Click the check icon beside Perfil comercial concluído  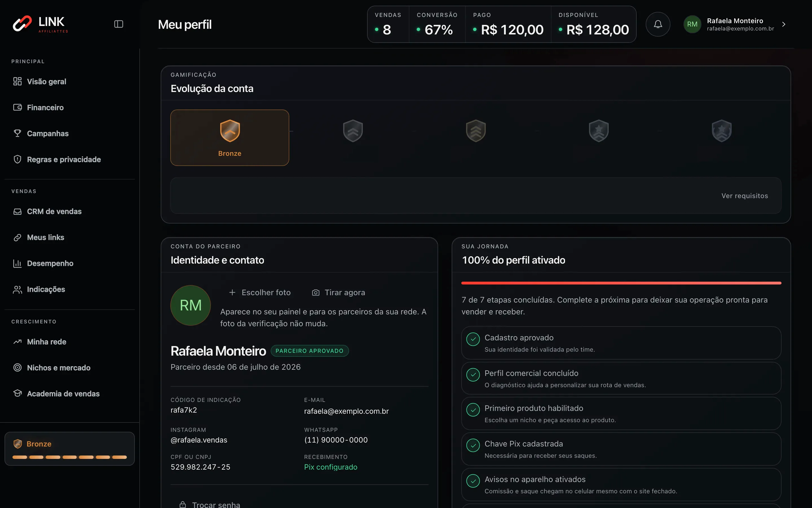pos(473,375)
